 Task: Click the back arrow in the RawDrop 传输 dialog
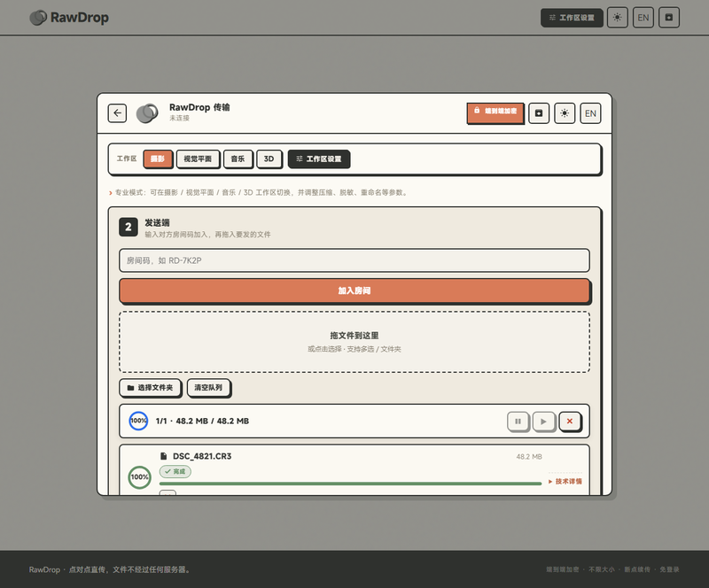point(117,113)
